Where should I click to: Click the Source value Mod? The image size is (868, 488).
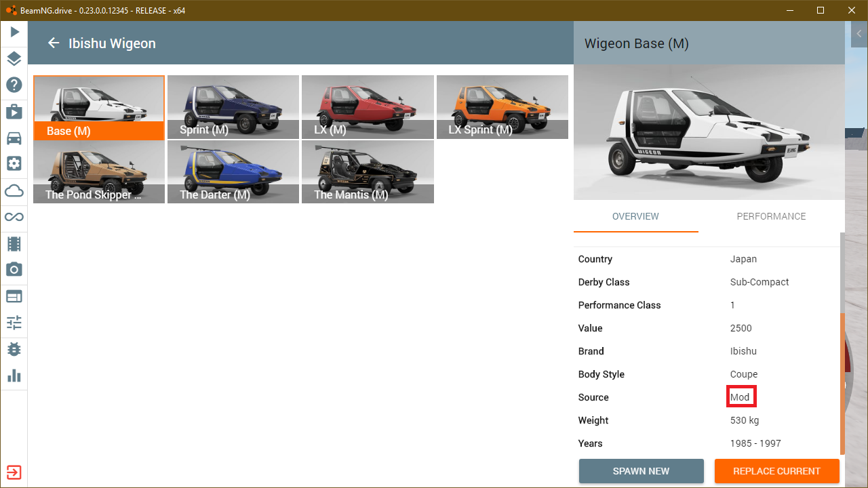[740, 397]
